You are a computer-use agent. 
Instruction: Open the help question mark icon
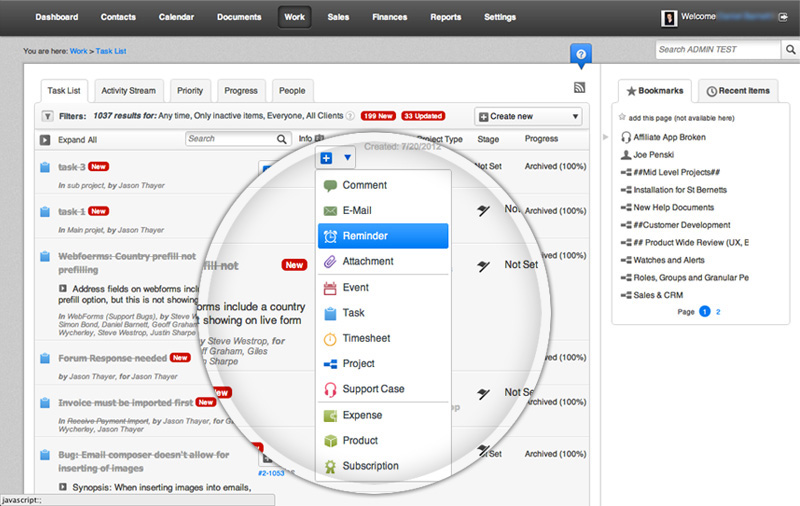581,54
